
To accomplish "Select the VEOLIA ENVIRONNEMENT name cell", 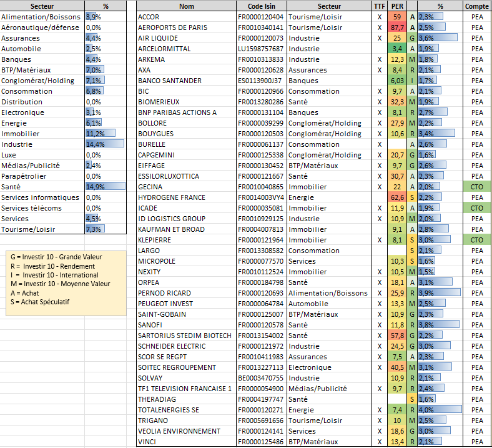I will tap(187, 431).
